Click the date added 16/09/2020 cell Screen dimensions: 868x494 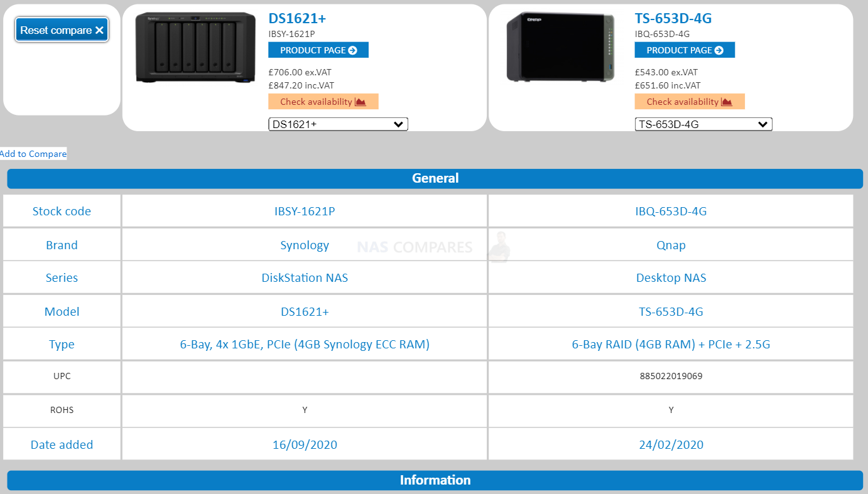[x=305, y=444]
